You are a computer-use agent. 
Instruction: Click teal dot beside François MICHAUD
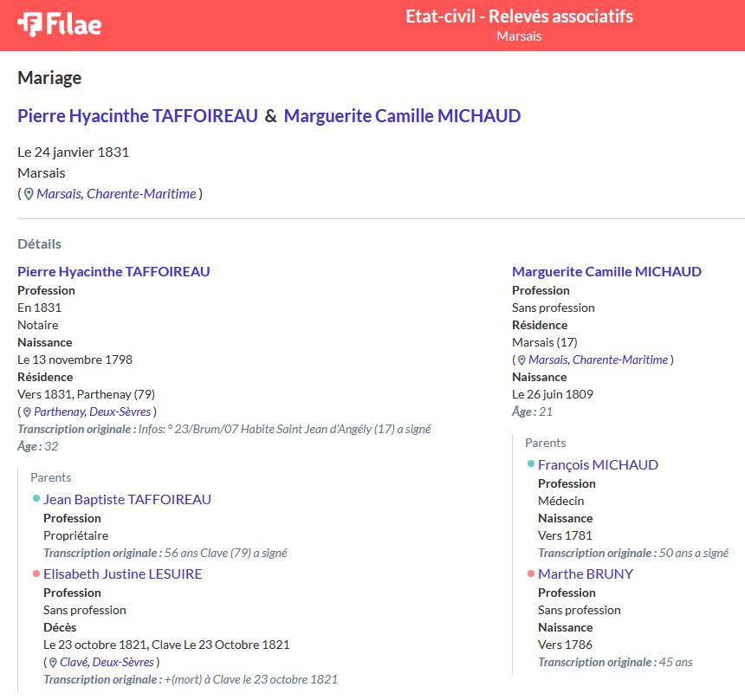[x=531, y=463]
